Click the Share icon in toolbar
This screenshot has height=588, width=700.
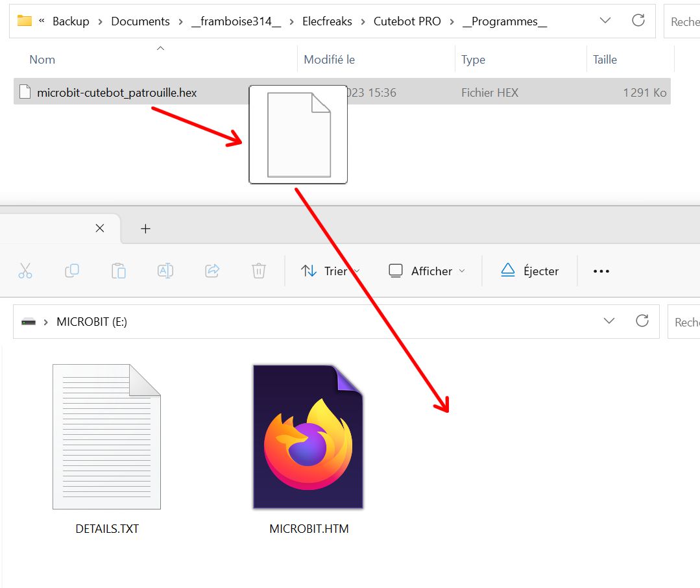212,271
